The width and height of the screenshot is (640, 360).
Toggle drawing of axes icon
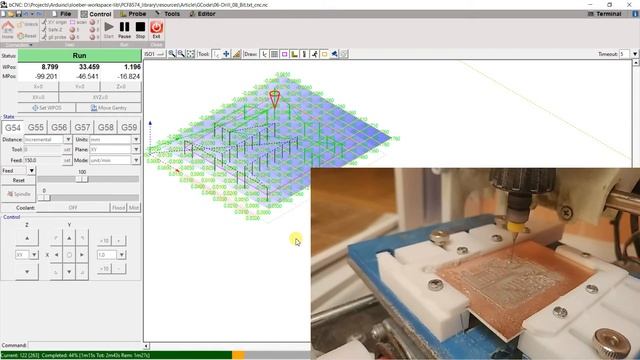click(264, 54)
